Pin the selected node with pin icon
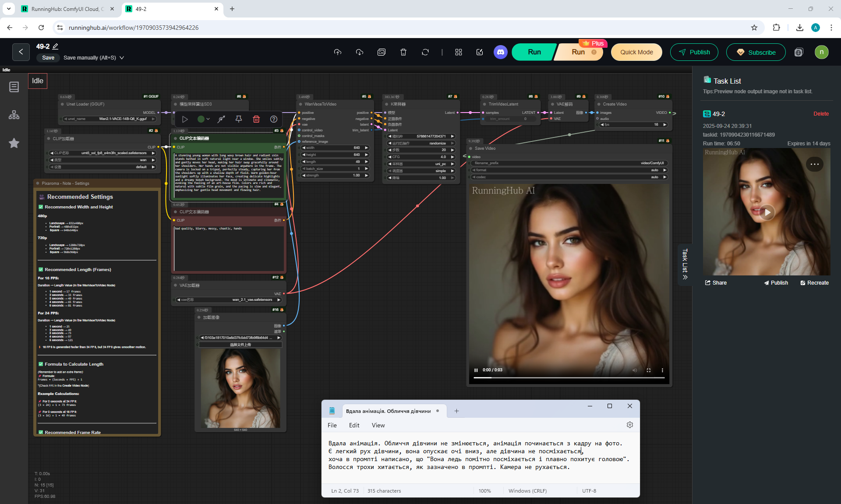Screen dimensions: 841x504 tap(239, 119)
